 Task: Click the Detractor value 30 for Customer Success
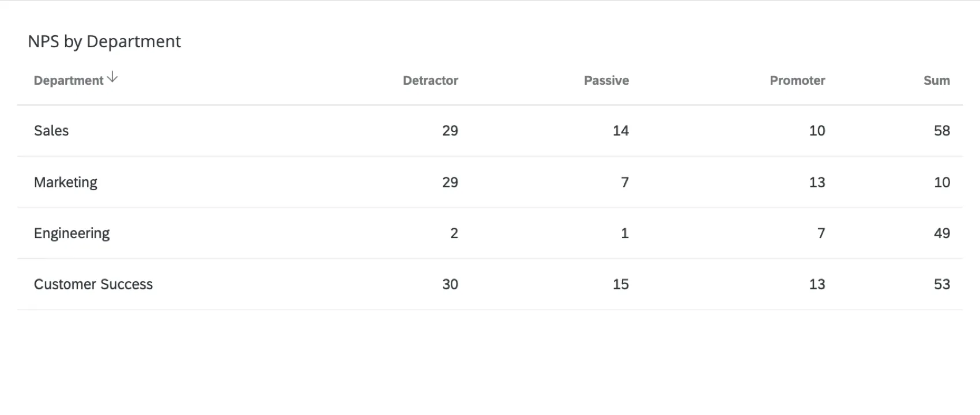(450, 284)
